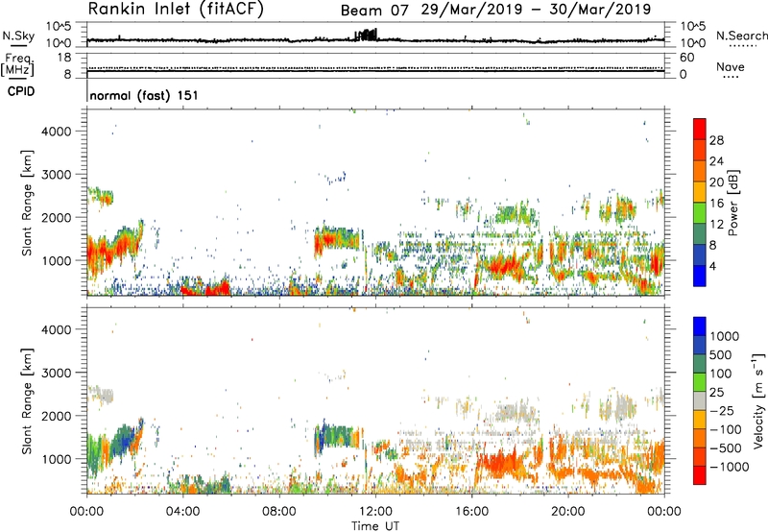Click the 'Rankin Inlet (fitACF)' title text

click(x=176, y=10)
